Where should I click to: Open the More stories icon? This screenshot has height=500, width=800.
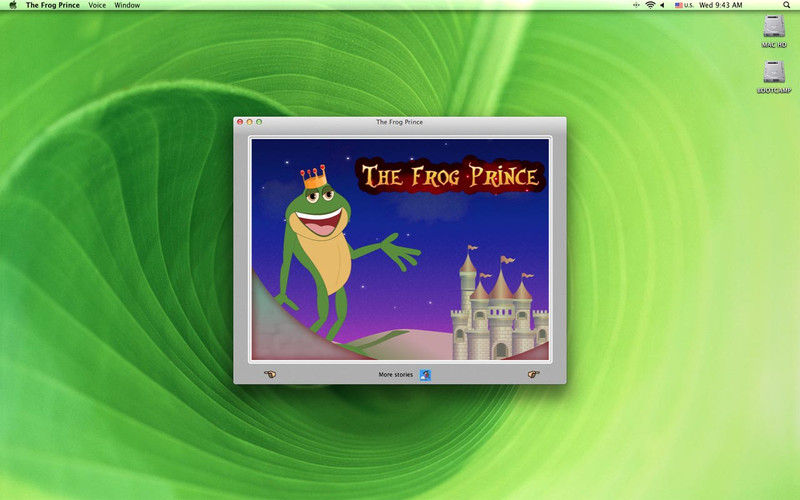pyautogui.click(x=425, y=375)
